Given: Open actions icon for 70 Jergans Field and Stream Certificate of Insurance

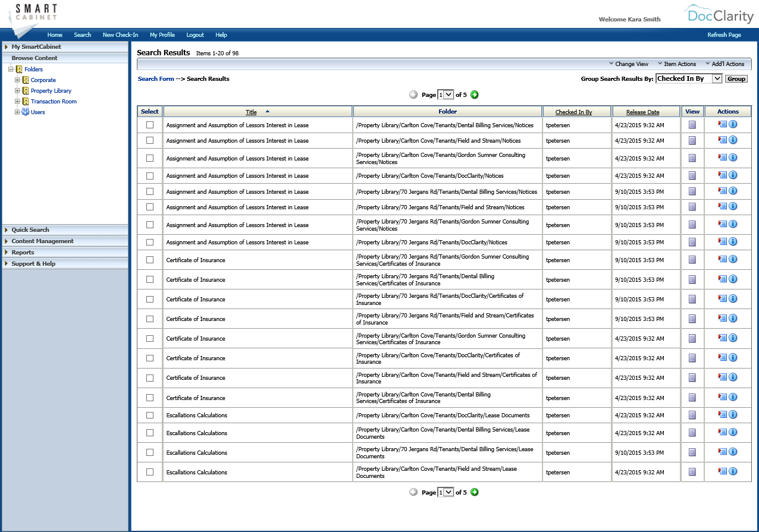Looking at the screenshot, I should click(x=723, y=318).
